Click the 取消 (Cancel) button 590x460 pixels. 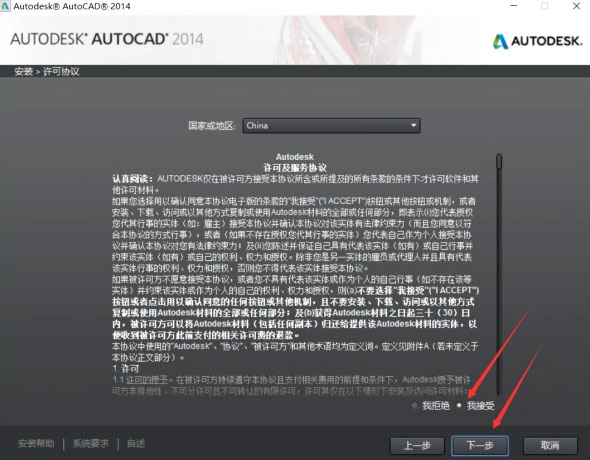550,446
